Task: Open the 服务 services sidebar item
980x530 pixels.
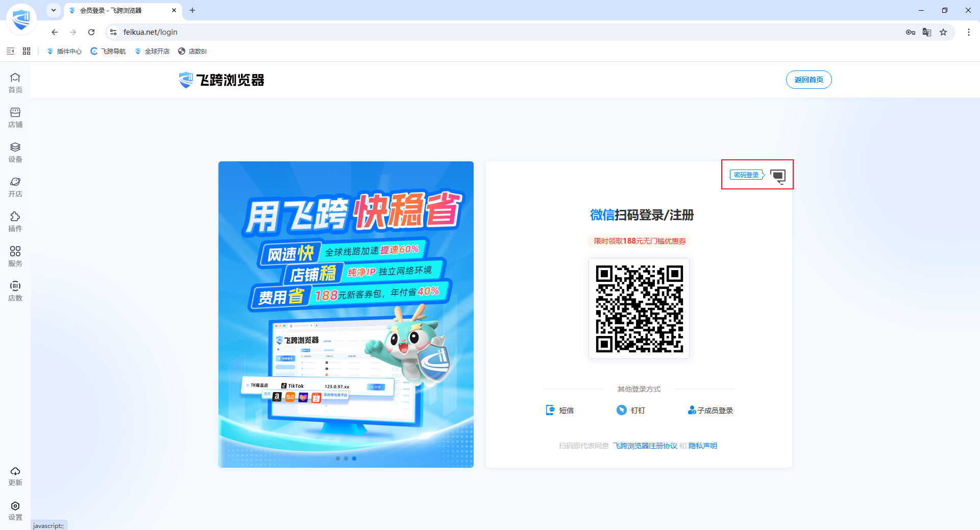Action: click(x=15, y=256)
